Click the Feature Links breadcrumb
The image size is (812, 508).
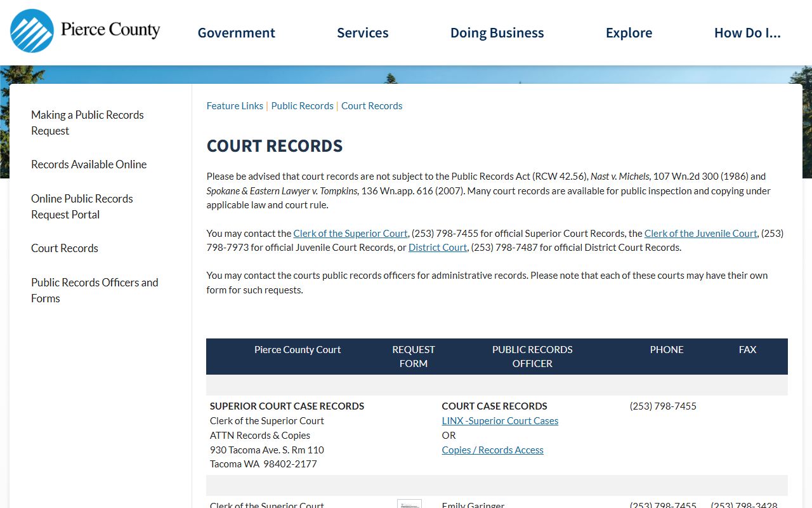click(x=235, y=106)
